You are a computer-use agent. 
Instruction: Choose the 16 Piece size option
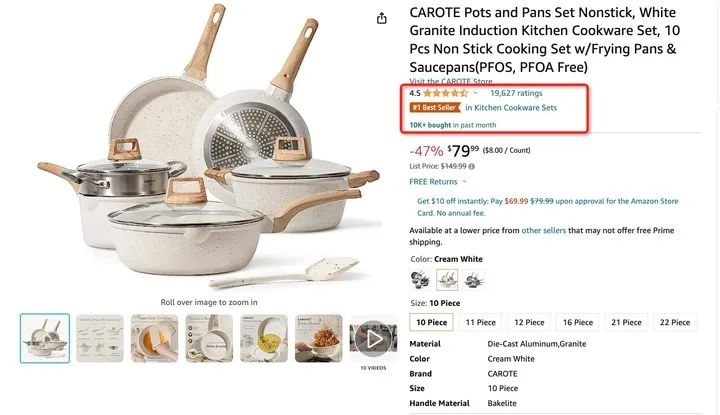click(x=580, y=323)
